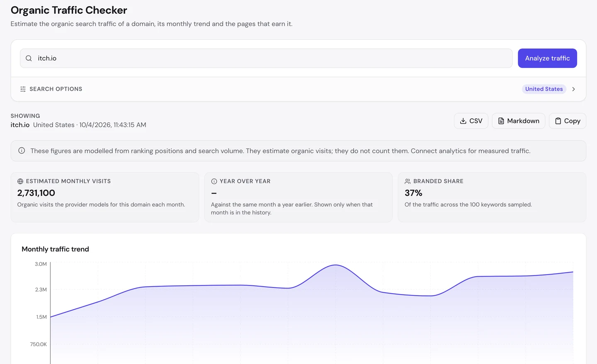Click the BRANDED SHARE label
The width and height of the screenshot is (597, 364).
pyautogui.click(x=438, y=181)
